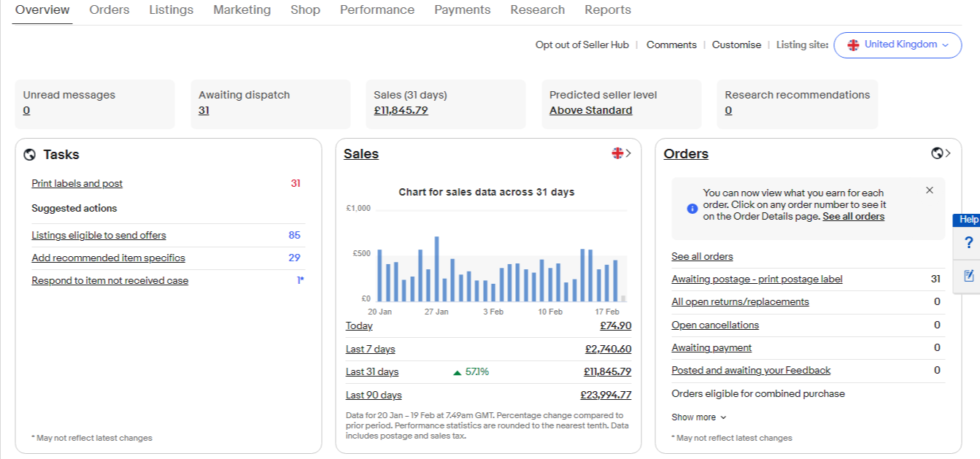The height and width of the screenshot is (459, 980).
Task: Click the feedback notepad icon on right edge
Action: (968, 275)
